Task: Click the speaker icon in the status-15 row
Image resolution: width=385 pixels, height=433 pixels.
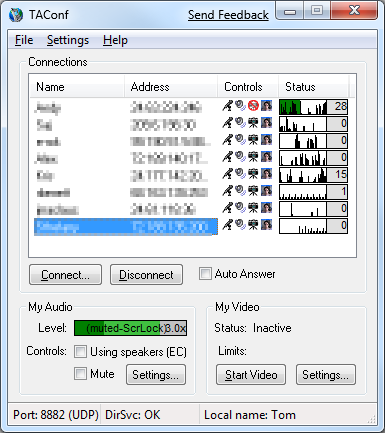Action: [x=240, y=174]
